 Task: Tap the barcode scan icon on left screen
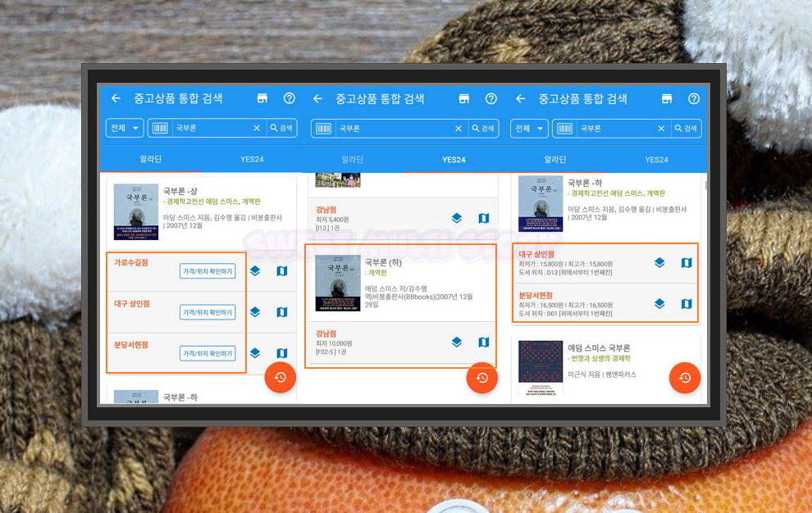coord(160,128)
